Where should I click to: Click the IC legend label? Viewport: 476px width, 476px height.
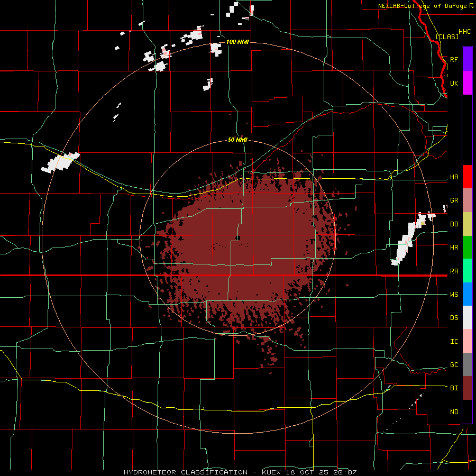(x=454, y=342)
